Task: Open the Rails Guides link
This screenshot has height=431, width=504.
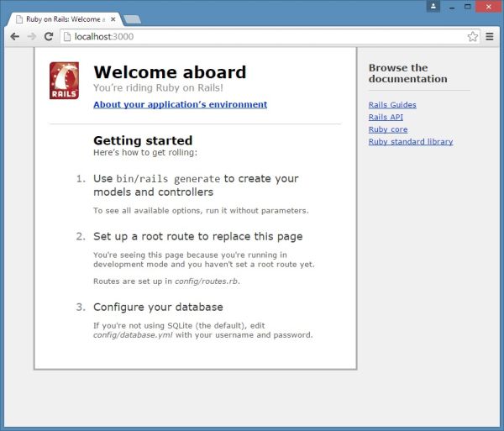Action: (x=392, y=105)
